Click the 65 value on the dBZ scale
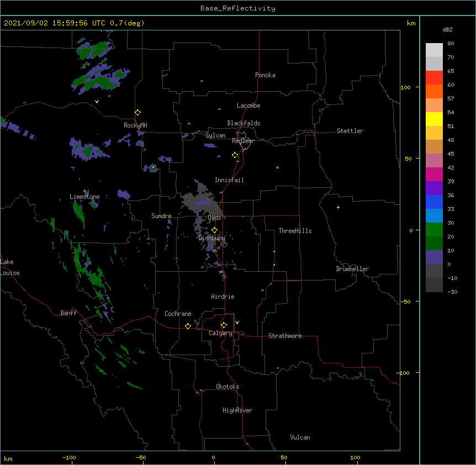The image size is (476, 465). (451, 71)
